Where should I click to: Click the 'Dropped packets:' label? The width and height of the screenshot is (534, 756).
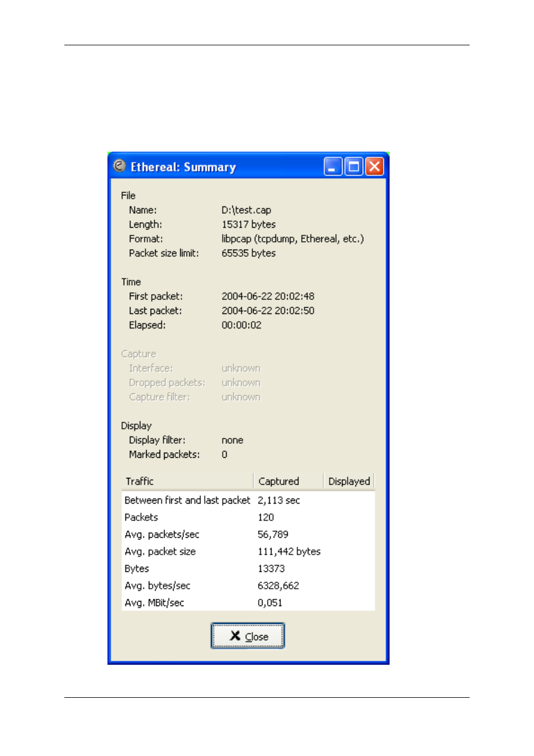(x=167, y=383)
